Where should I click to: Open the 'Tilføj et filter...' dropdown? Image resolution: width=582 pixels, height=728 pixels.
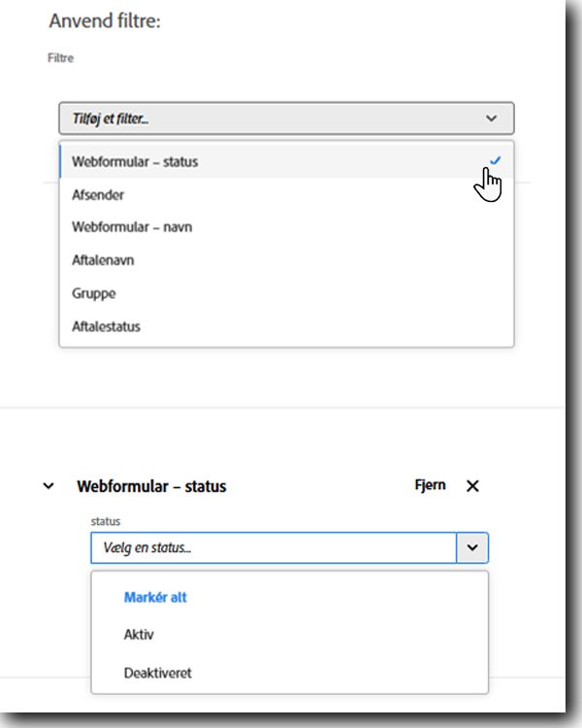[286, 118]
